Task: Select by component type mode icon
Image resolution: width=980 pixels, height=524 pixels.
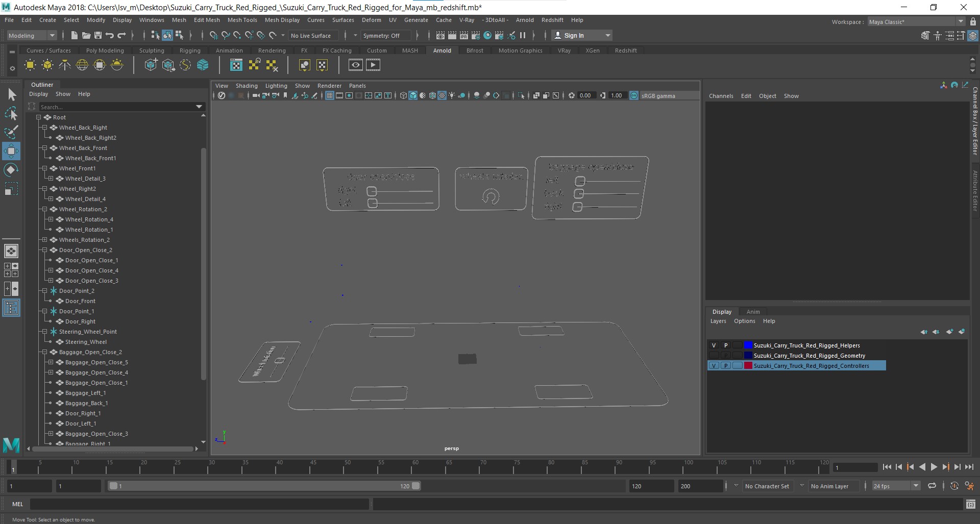Action: (x=179, y=35)
